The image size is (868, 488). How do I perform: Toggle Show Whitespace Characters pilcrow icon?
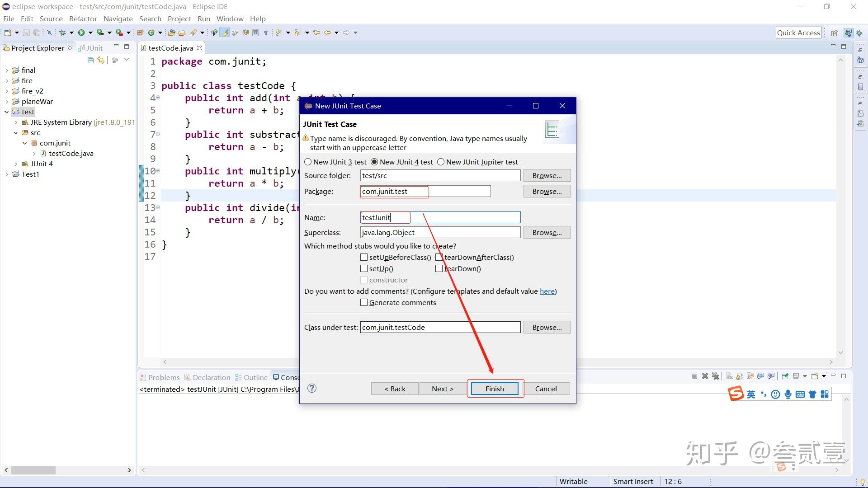point(266,33)
